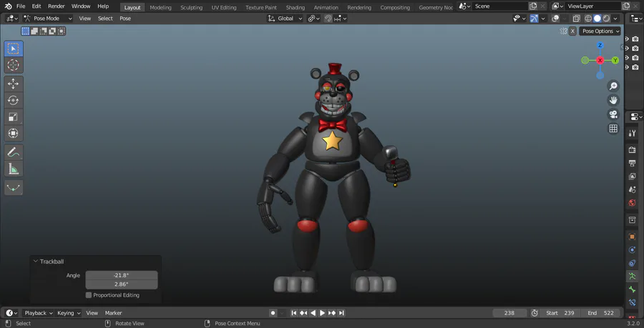Enable Proportional Editing checkbox
The height and width of the screenshot is (328, 644).
pos(88,295)
